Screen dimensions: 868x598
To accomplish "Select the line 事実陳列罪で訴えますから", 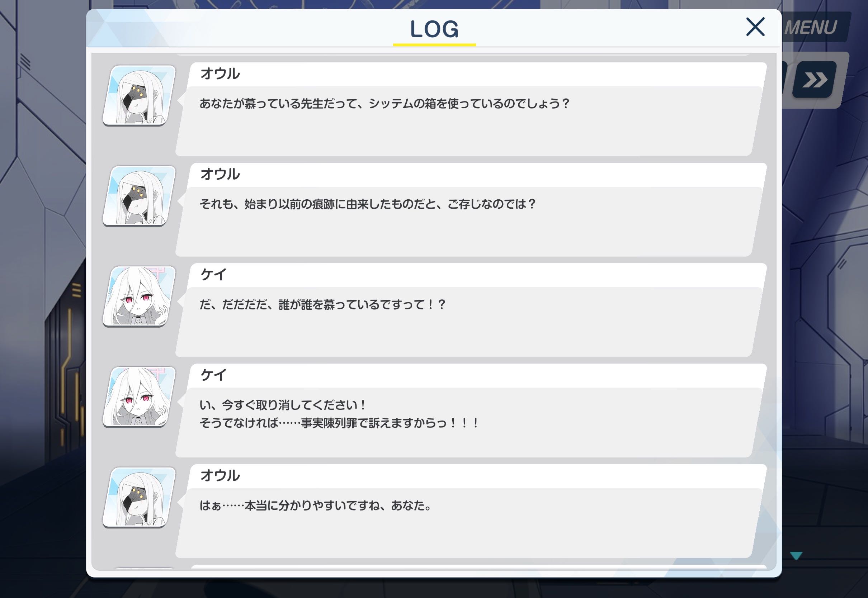I will [x=339, y=423].
